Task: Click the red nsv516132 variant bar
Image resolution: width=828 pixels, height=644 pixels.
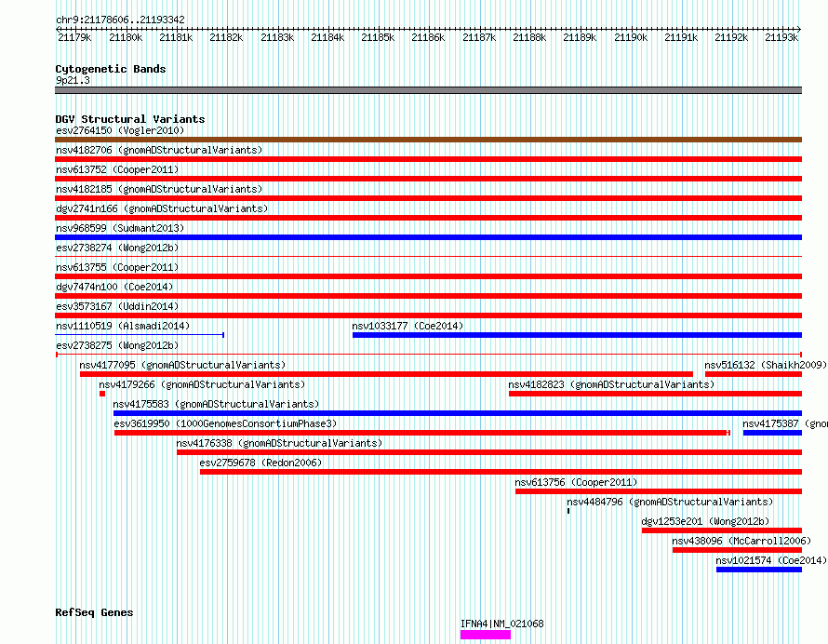Action: point(754,374)
